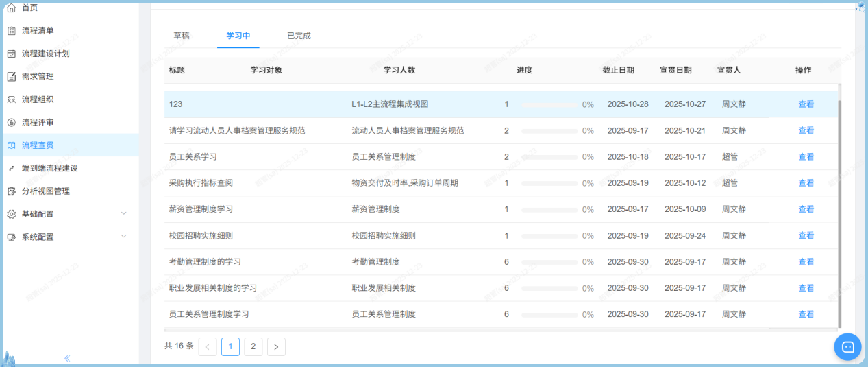Click 查看 for 请学习流动人员人事档案管理服务规范 row
Viewport: 868px width, 367px height.
(806, 130)
